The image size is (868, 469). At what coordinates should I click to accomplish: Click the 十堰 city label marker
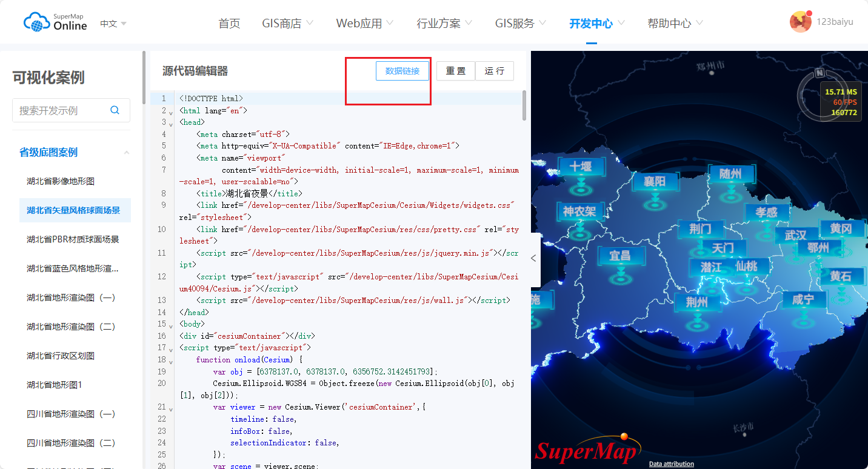point(580,167)
